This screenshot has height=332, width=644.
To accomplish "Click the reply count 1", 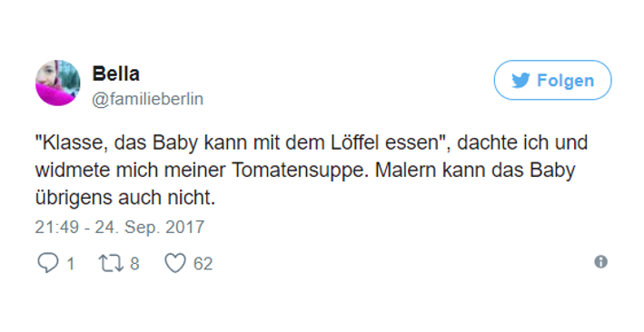I will coord(71,263).
